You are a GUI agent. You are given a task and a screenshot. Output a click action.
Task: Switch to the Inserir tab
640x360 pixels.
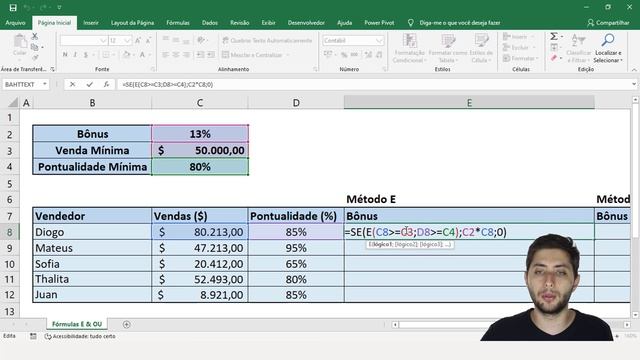coord(91,23)
